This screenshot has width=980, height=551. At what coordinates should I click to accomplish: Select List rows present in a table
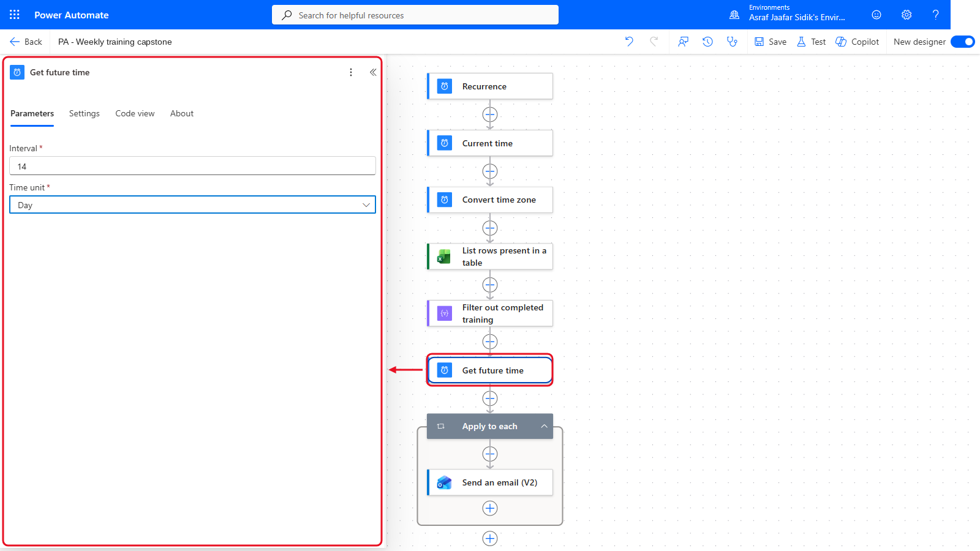click(x=490, y=257)
